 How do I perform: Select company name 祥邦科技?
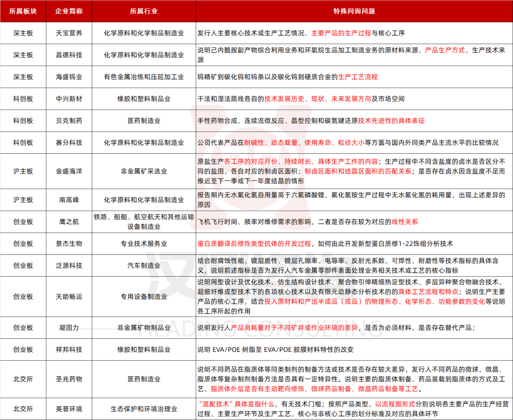pos(69,349)
